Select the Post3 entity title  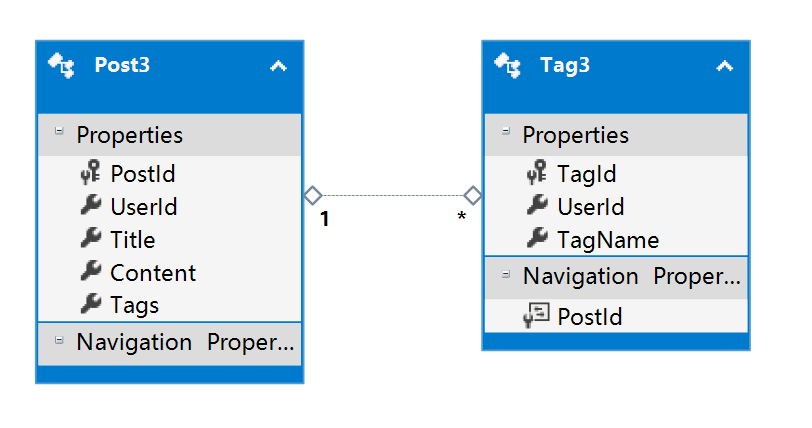pos(122,66)
